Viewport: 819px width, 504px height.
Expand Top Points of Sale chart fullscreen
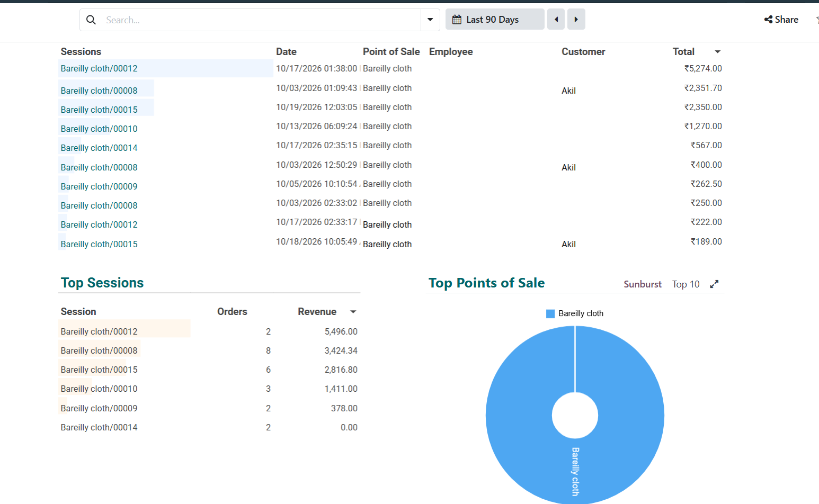point(714,284)
